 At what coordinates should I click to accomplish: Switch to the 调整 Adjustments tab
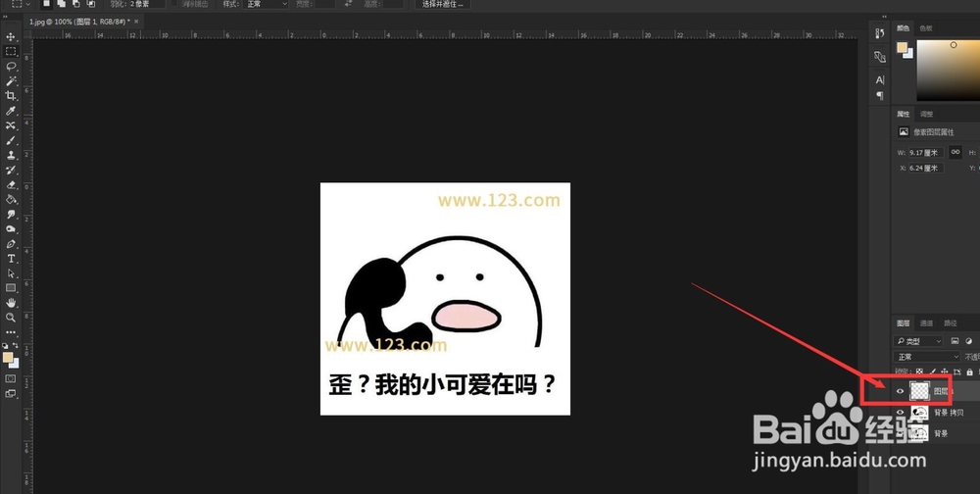926,114
